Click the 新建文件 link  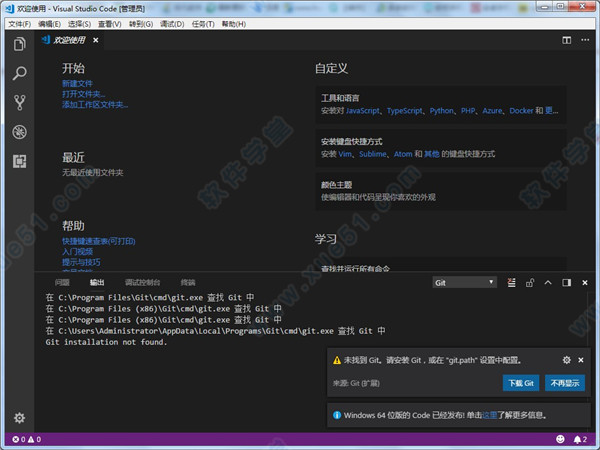77,83
